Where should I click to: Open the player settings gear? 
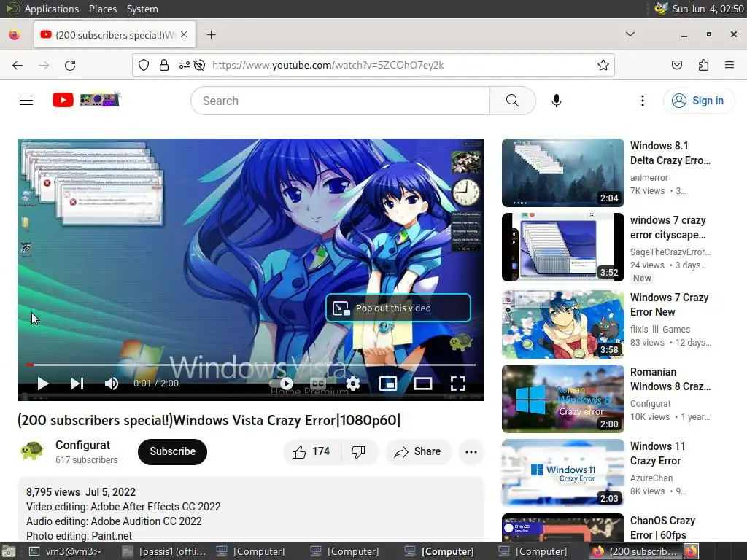click(353, 384)
